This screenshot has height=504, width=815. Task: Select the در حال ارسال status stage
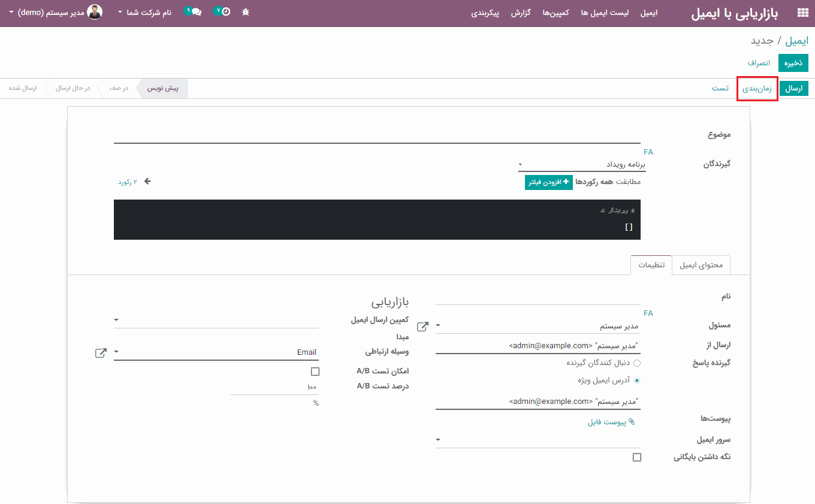pyautogui.click(x=73, y=88)
